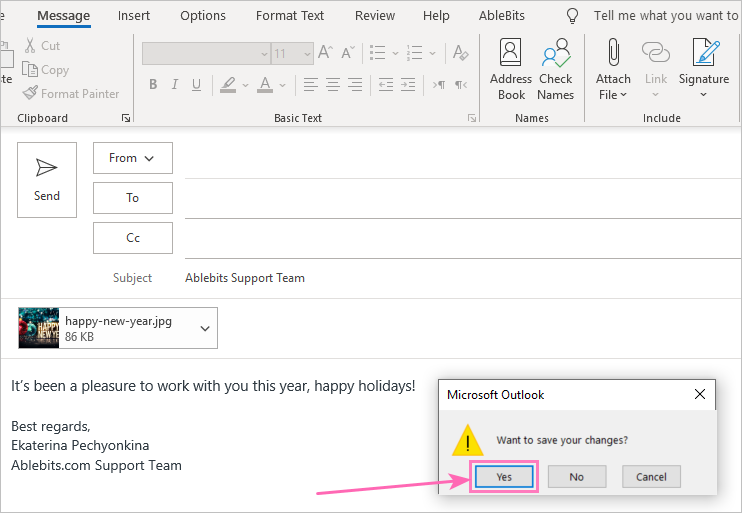742x513 pixels.
Task: Align text to the left
Action: coord(310,85)
